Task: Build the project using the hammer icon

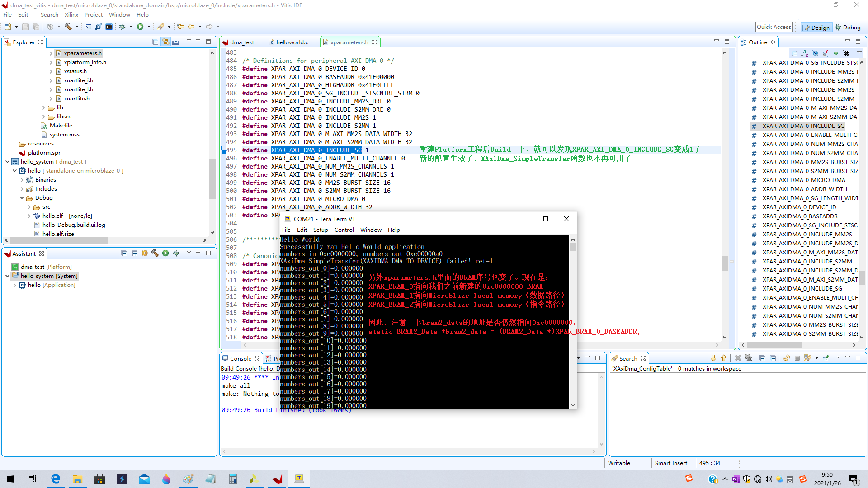Action: (x=68, y=27)
